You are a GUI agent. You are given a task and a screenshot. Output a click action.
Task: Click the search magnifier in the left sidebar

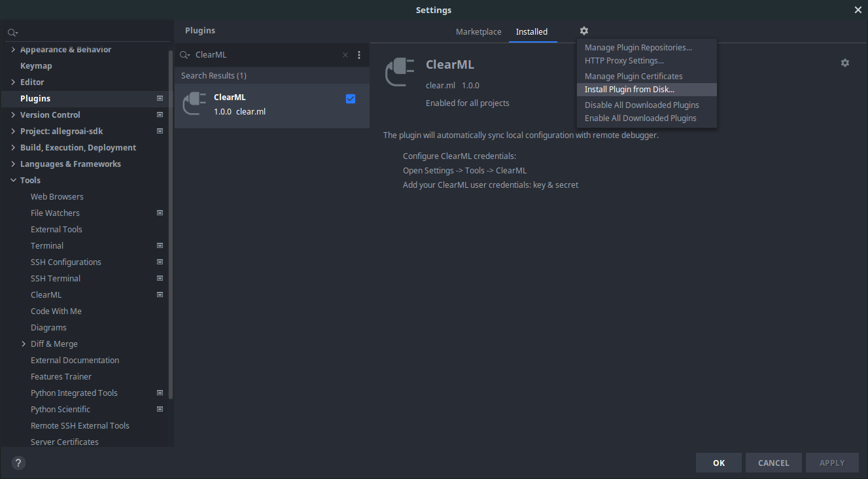coord(12,31)
